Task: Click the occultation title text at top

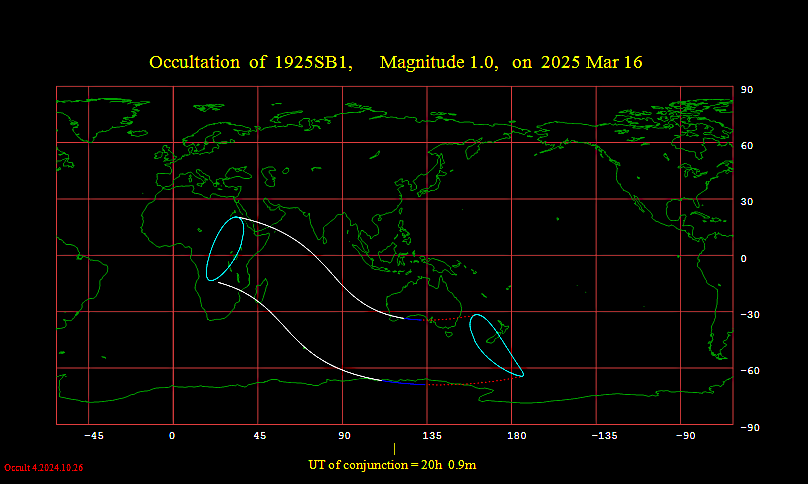Action: [395, 62]
